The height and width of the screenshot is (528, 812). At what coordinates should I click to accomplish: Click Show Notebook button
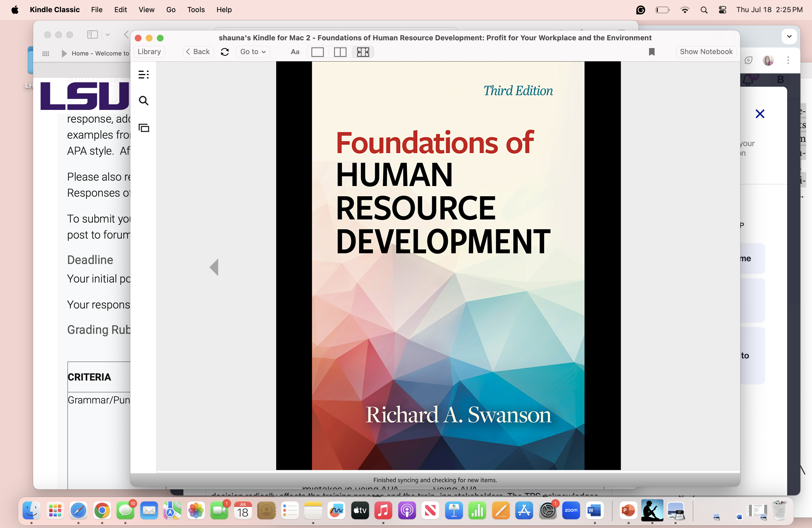(x=706, y=52)
